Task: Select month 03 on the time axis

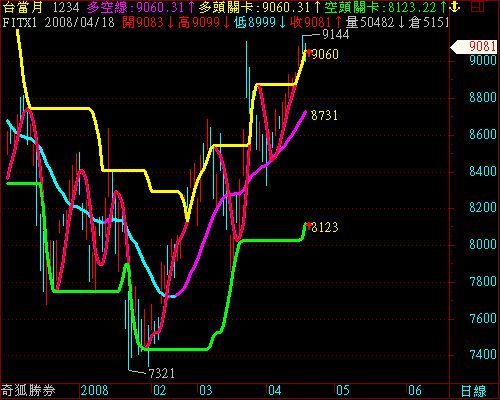Action: point(206,390)
